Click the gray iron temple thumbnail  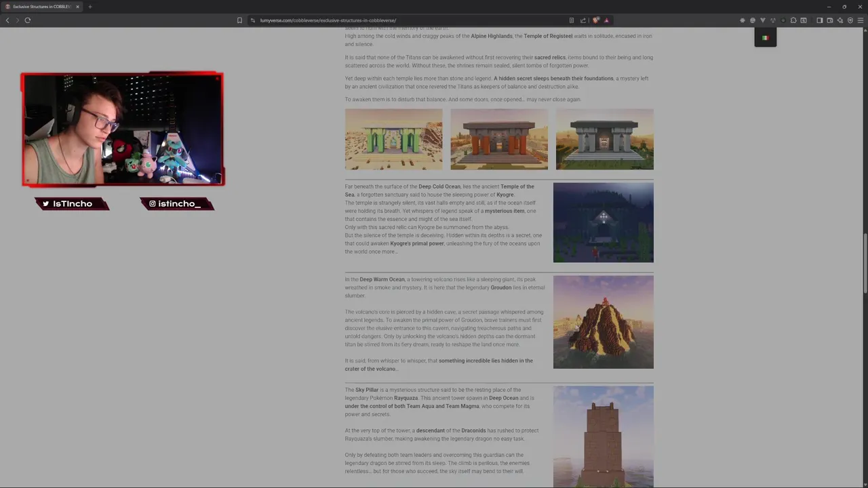click(605, 139)
